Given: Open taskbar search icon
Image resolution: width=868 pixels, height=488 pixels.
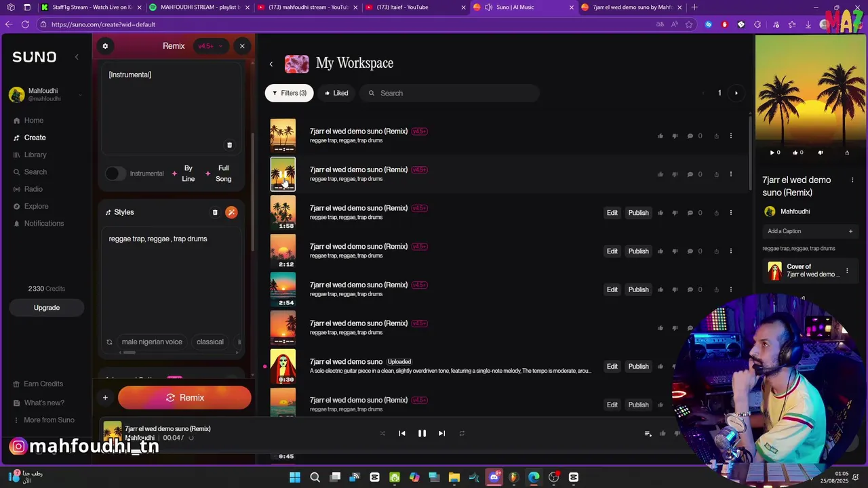Looking at the screenshot, I should [315, 477].
